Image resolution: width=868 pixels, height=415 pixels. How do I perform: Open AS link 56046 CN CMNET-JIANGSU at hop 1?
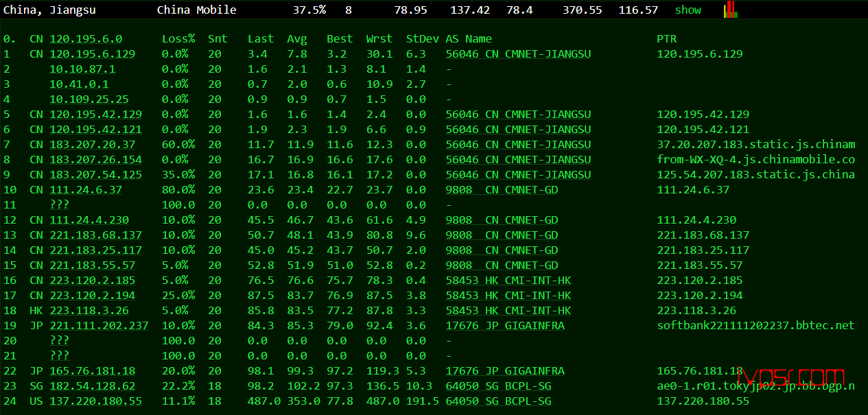click(x=518, y=54)
